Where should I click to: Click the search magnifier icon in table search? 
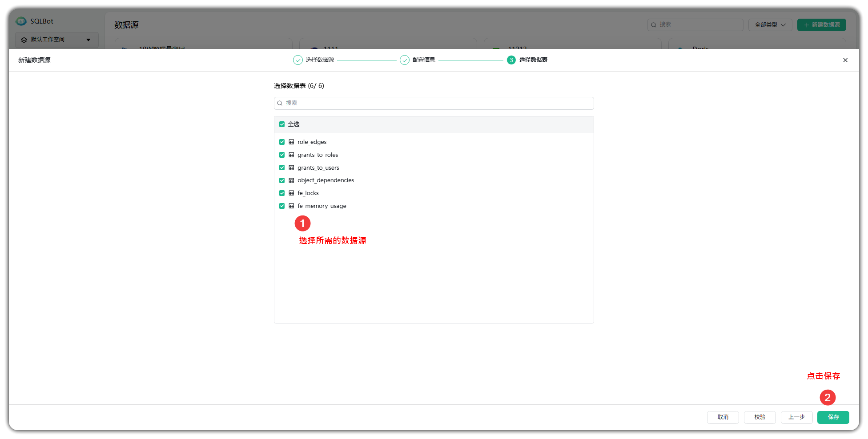280,104
